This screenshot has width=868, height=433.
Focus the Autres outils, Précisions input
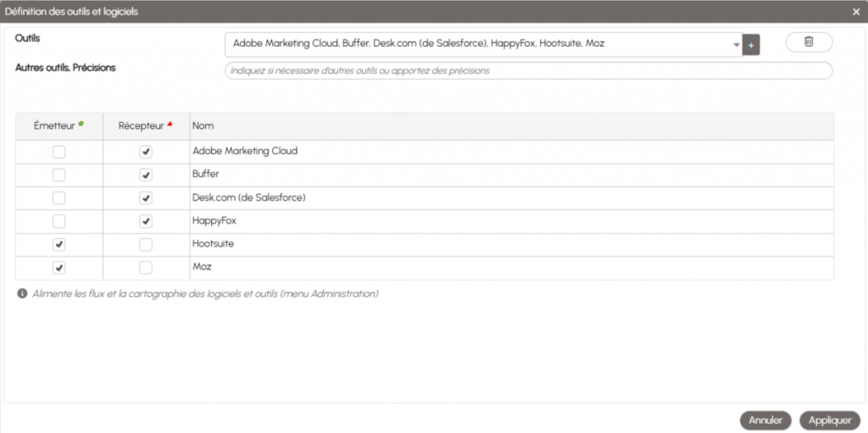click(529, 71)
